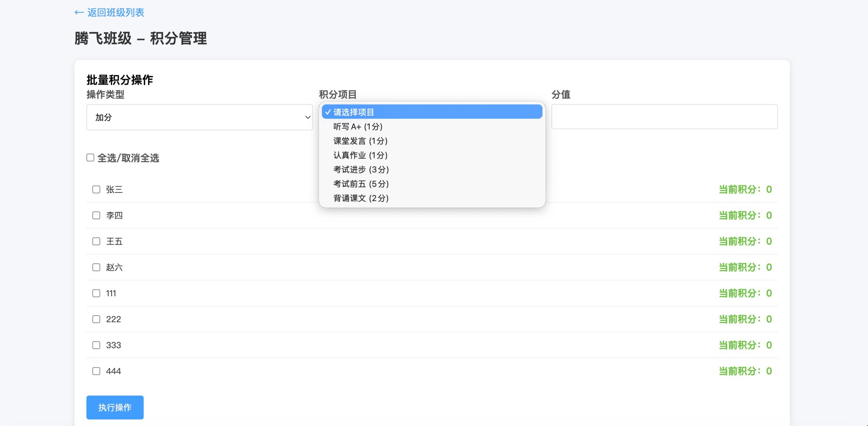The height and width of the screenshot is (426, 868).
Task: Check the box for 李四
Action: pos(96,215)
